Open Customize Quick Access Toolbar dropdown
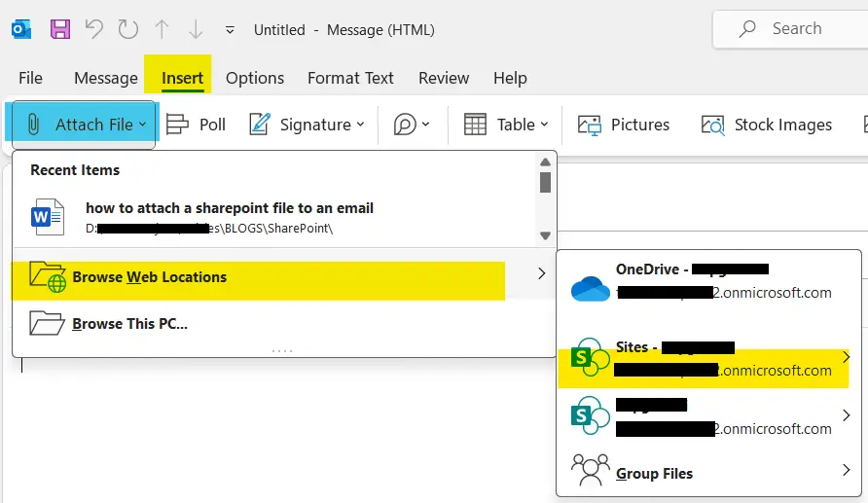This screenshot has height=503, width=868. [230, 30]
